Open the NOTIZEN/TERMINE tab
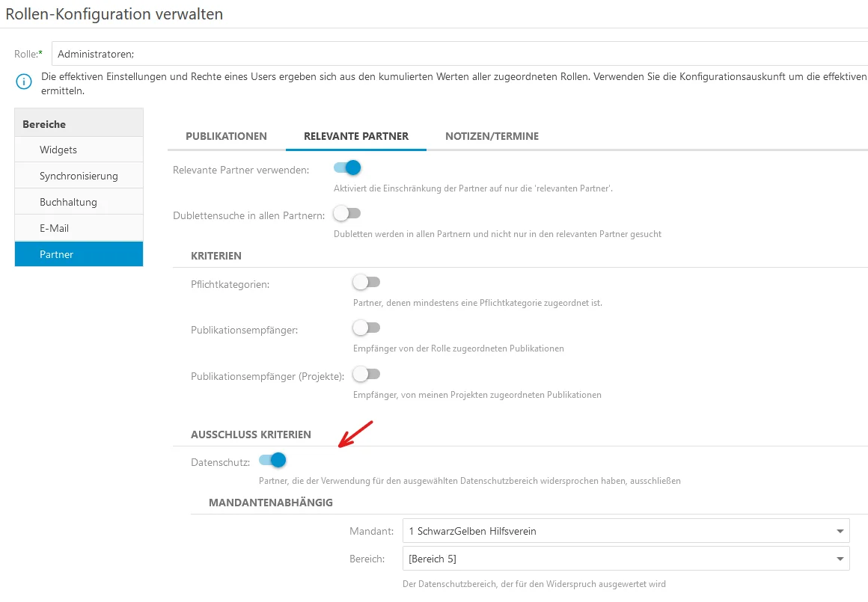This screenshot has height=602, width=868. [492, 136]
